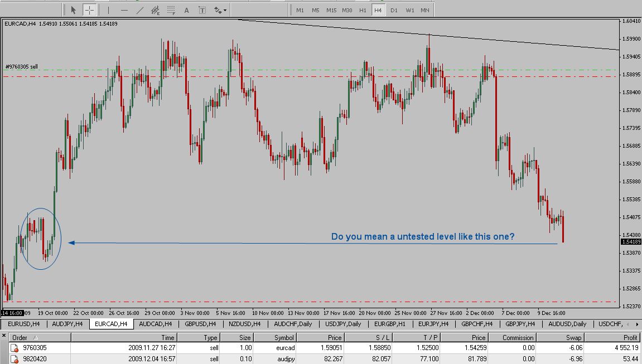The image size is (642, 364).
Task: Switch to the GBPUSD,H4 chart tab
Action: (200, 324)
